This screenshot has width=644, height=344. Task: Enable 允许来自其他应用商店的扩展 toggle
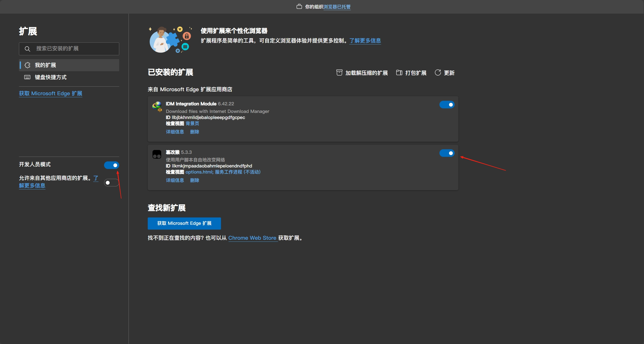coord(111,183)
